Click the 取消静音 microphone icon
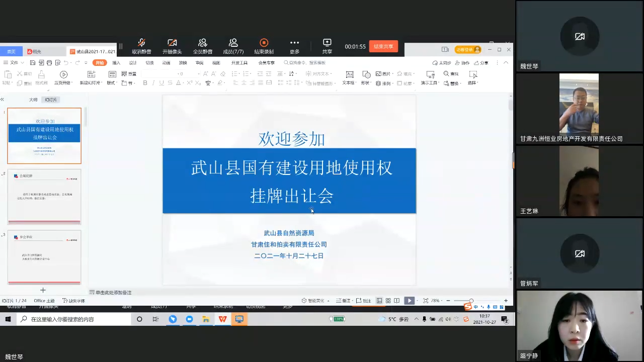 point(141,43)
